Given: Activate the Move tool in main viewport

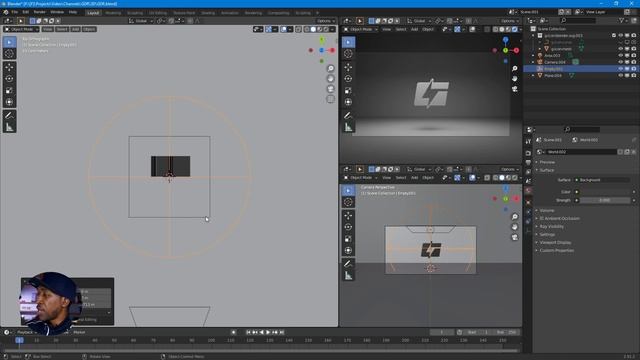Looking at the screenshot, I should click(x=9, y=67).
